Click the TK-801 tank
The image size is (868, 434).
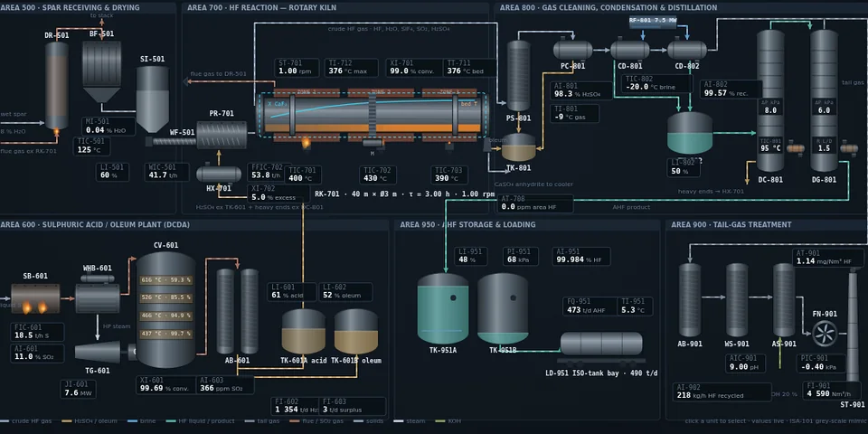[519, 147]
